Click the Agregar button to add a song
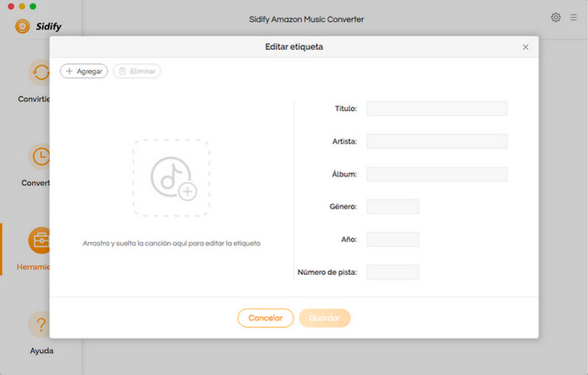Image resolution: width=588 pixels, height=375 pixels. tap(84, 71)
